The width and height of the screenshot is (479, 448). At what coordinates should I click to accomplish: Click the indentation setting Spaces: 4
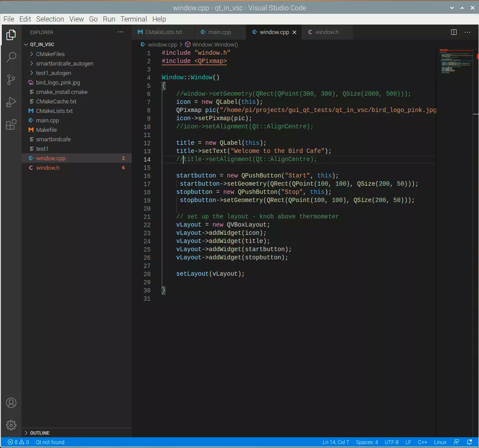click(367, 442)
